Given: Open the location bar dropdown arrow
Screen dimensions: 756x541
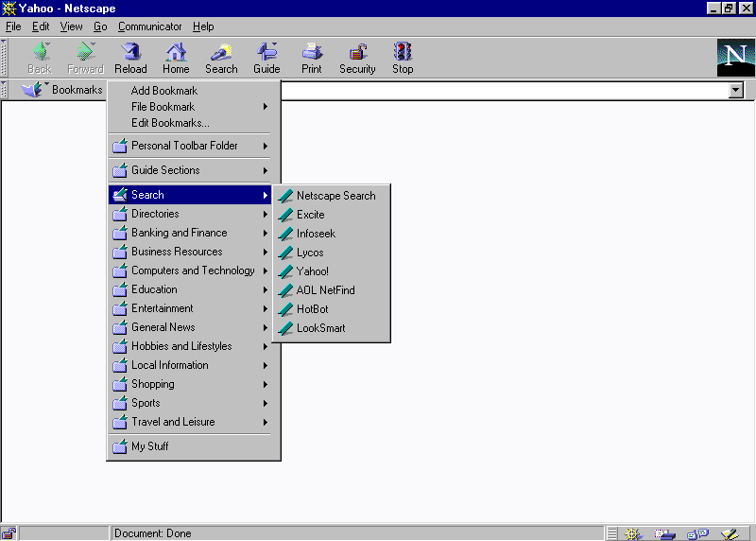Looking at the screenshot, I should [x=736, y=90].
